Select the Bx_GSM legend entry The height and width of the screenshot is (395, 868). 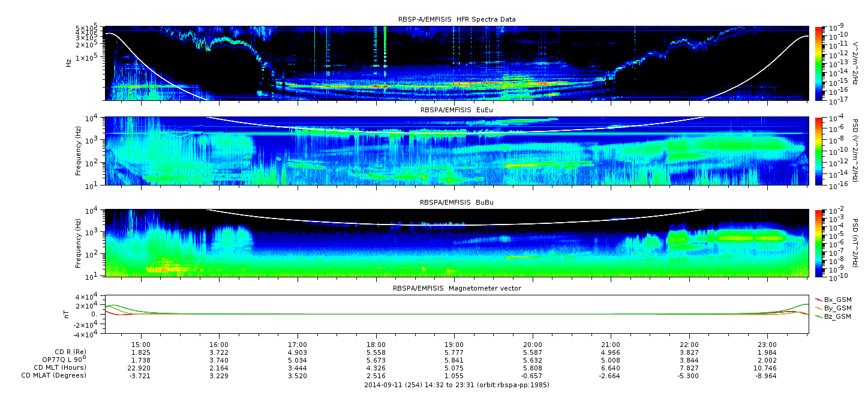tap(837, 300)
